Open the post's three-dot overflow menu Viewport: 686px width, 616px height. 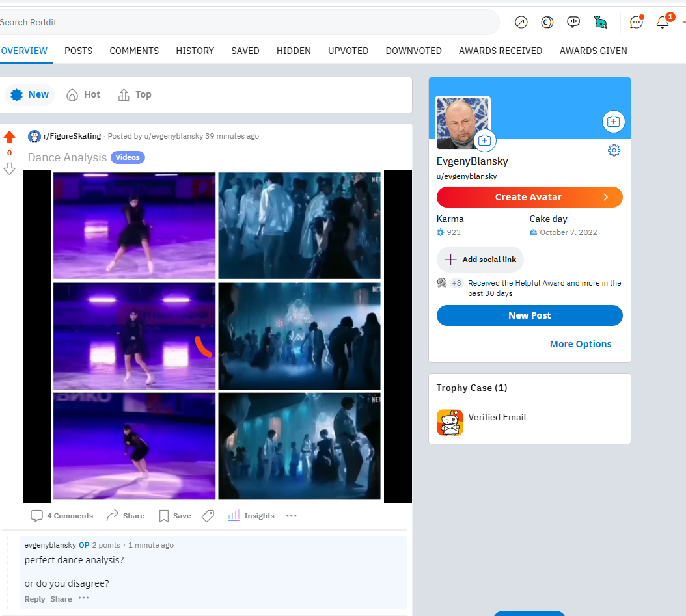pyautogui.click(x=292, y=516)
